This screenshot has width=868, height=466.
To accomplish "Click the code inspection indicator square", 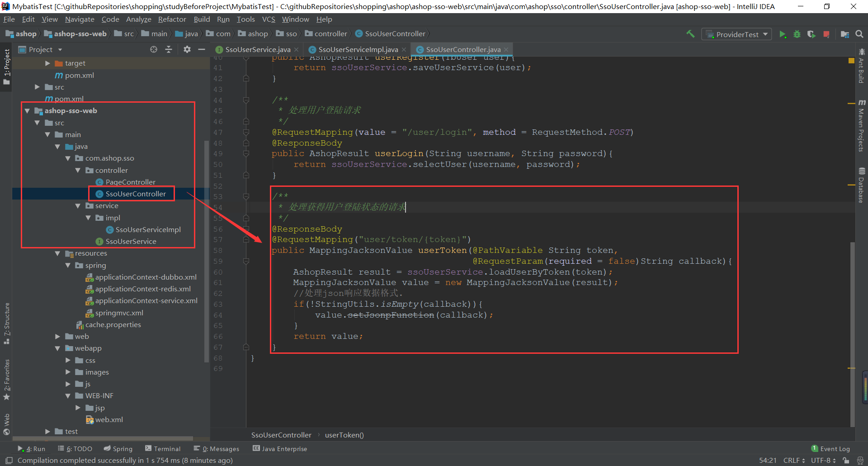I will [x=851, y=61].
